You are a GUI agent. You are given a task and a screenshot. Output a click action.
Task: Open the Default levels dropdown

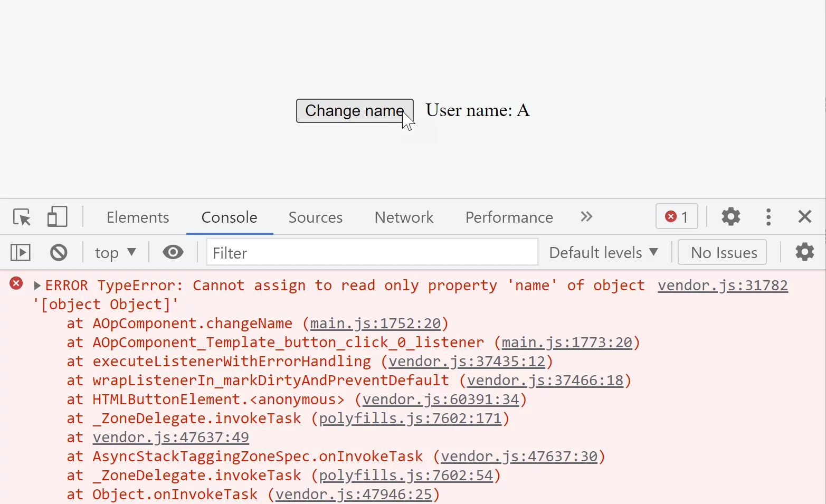(603, 252)
